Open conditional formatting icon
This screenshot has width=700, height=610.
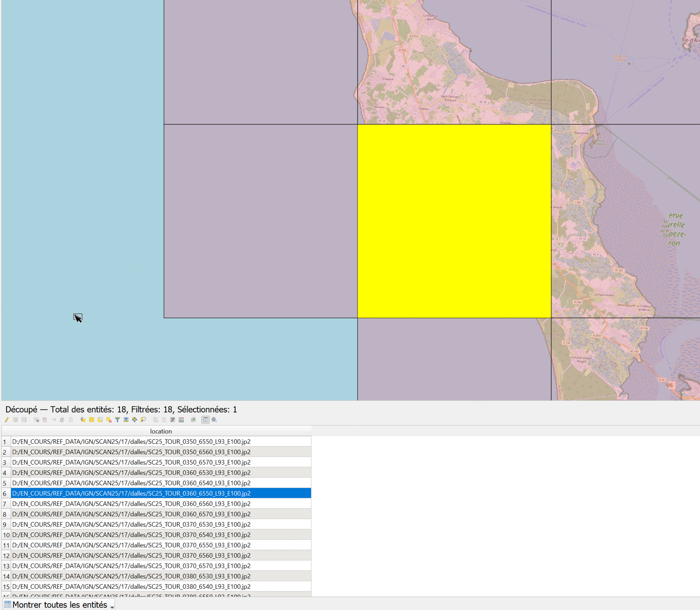(x=193, y=420)
